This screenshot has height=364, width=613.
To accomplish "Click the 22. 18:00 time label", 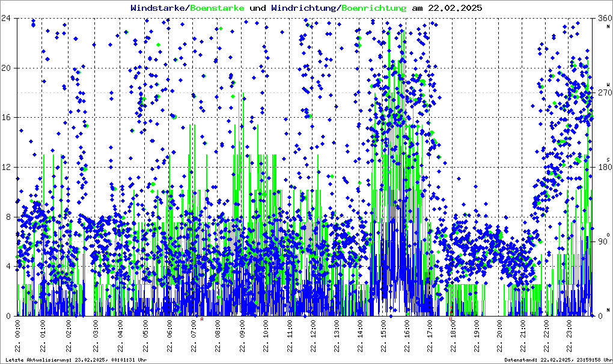I will pos(453,336).
